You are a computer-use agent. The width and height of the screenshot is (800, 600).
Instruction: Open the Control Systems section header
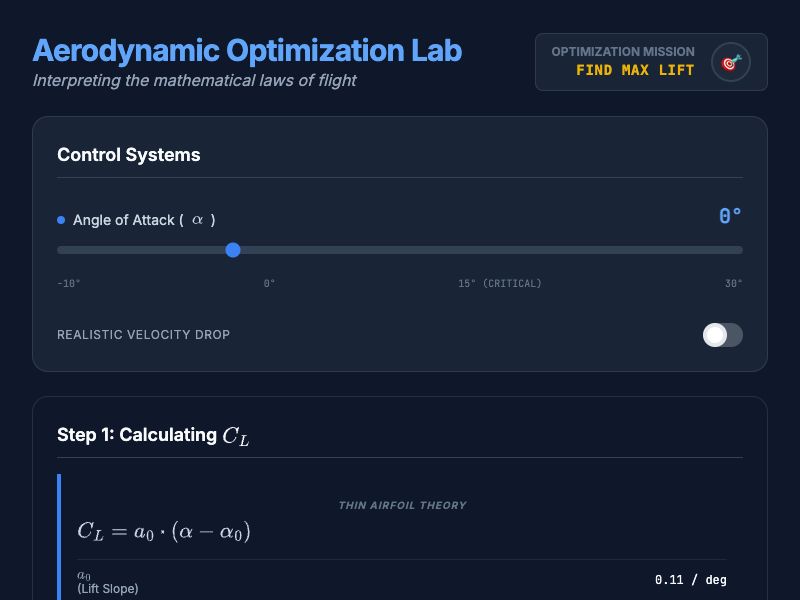[x=128, y=155]
